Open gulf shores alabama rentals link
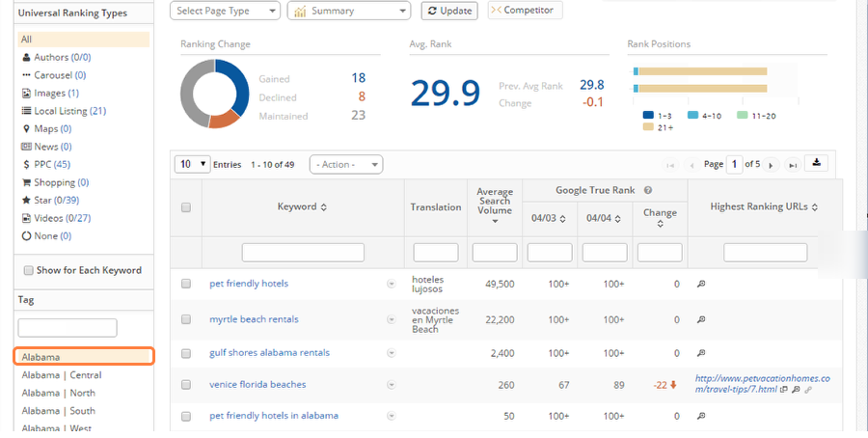868x438 pixels. pos(269,353)
